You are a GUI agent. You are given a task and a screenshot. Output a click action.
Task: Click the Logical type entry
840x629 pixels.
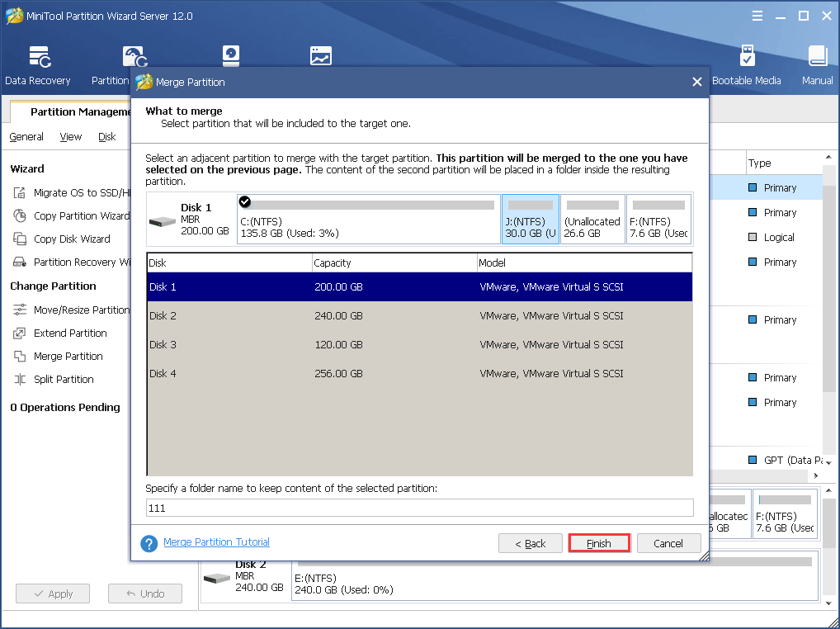(x=779, y=238)
